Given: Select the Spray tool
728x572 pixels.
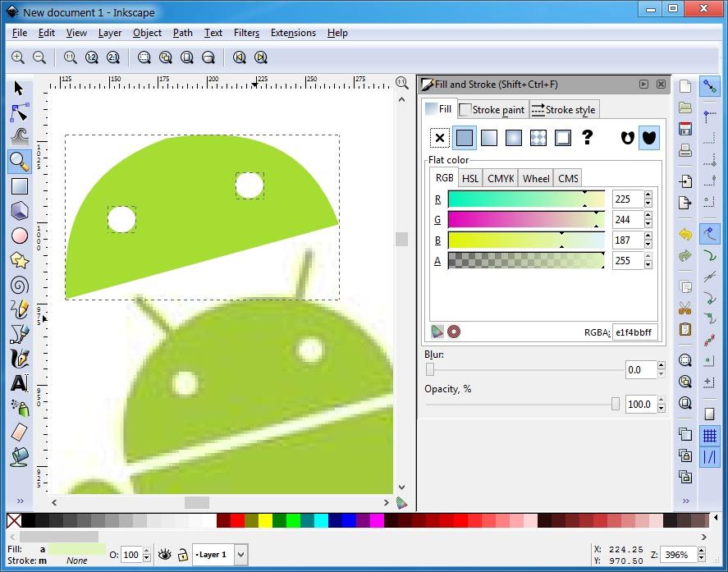Looking at the screenshot, I should (x=19, y=408).
